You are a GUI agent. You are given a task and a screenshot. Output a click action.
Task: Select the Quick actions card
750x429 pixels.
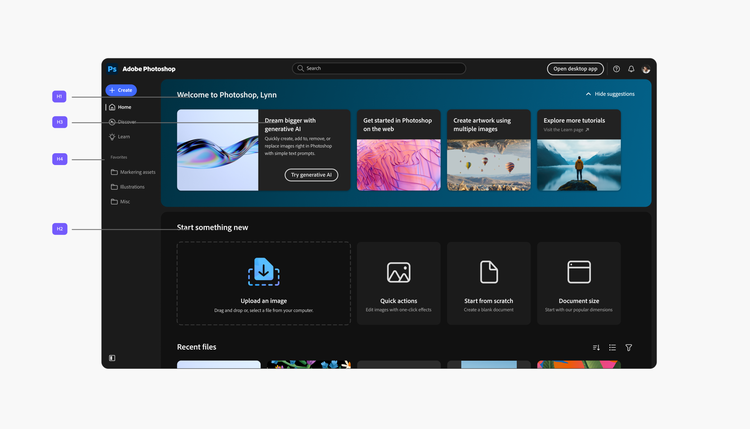(x=398, y=283)
